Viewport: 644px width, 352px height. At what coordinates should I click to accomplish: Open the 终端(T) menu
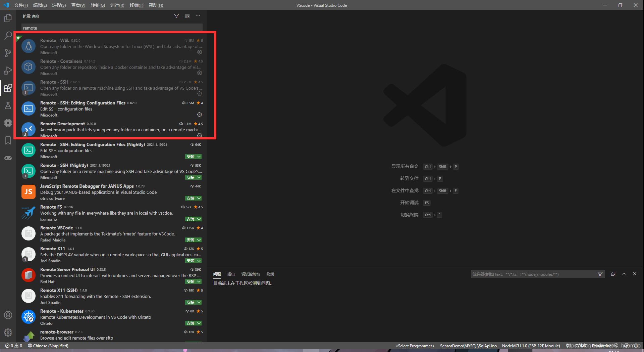(x=137, y=5)
